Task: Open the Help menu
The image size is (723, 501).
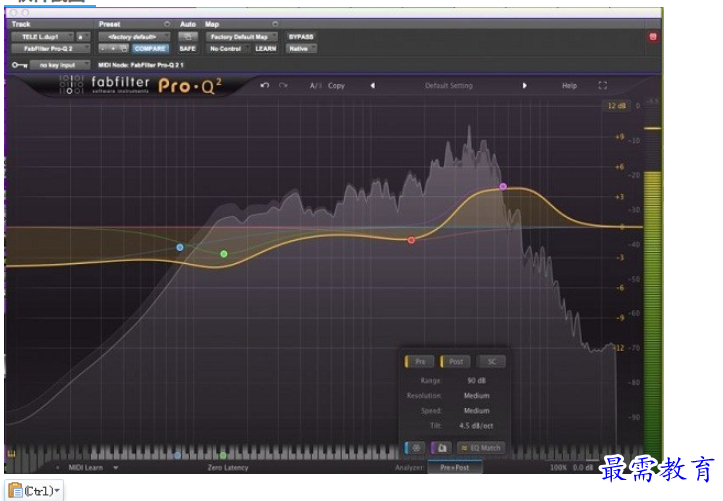Action: [x=569, y=86]
